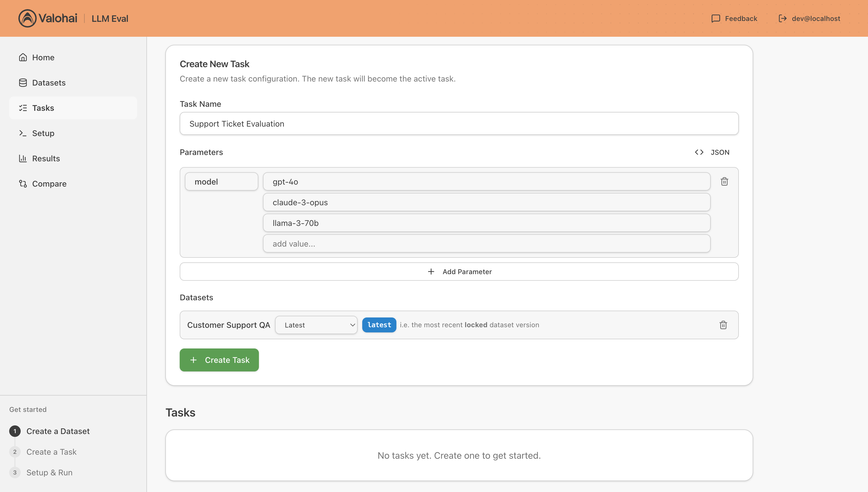The width and height of the screenshot is (868, 492).
Task: Click the Datasets database icon in sidebar
Action: coord(23,83)
